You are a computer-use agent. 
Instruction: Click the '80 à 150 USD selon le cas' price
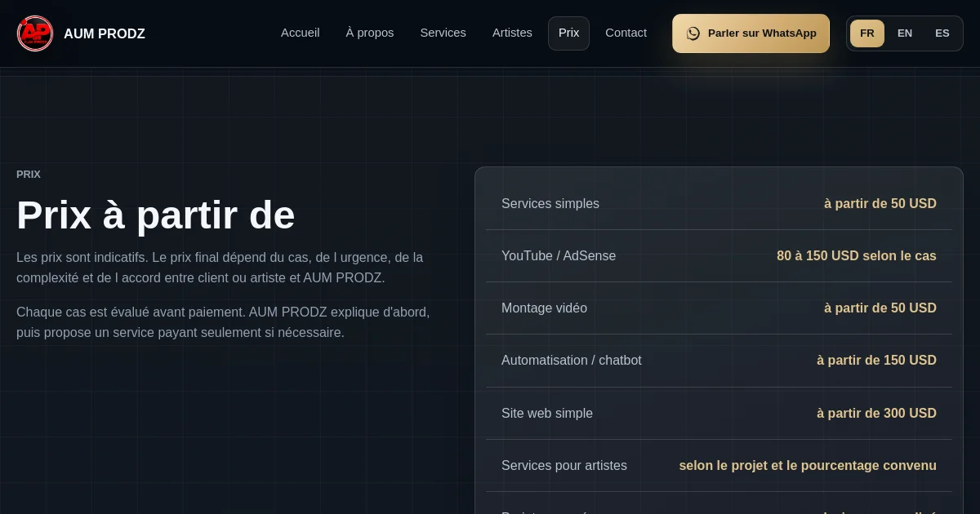click(x=857, y=256)
